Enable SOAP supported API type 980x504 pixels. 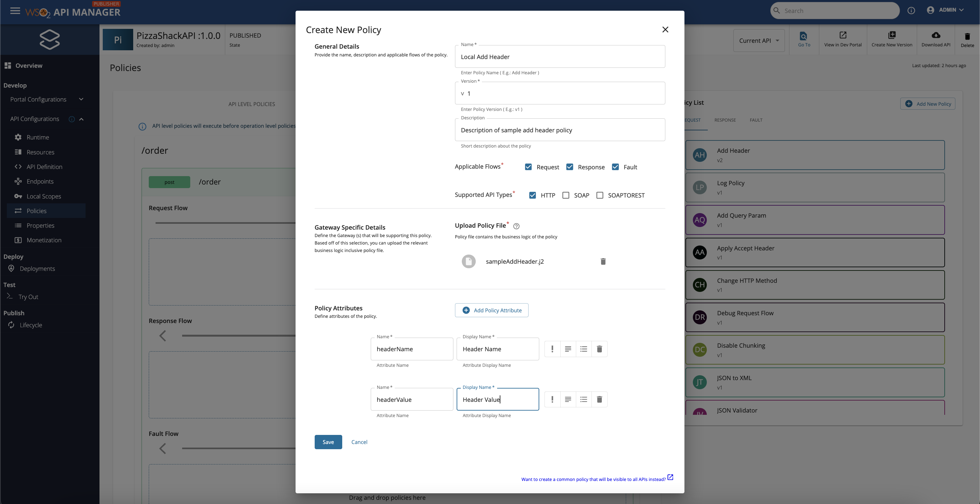point(566,195)
